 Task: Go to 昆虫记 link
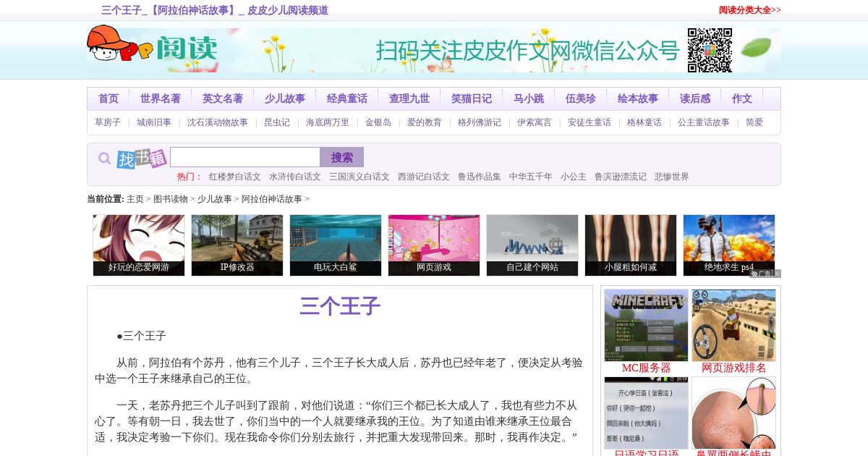(x=277, y=122)
